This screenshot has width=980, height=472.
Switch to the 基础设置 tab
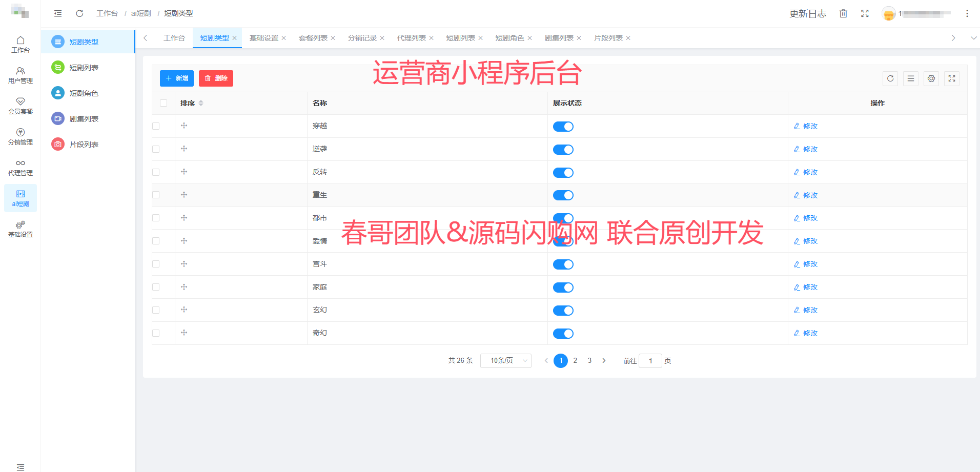264,38
